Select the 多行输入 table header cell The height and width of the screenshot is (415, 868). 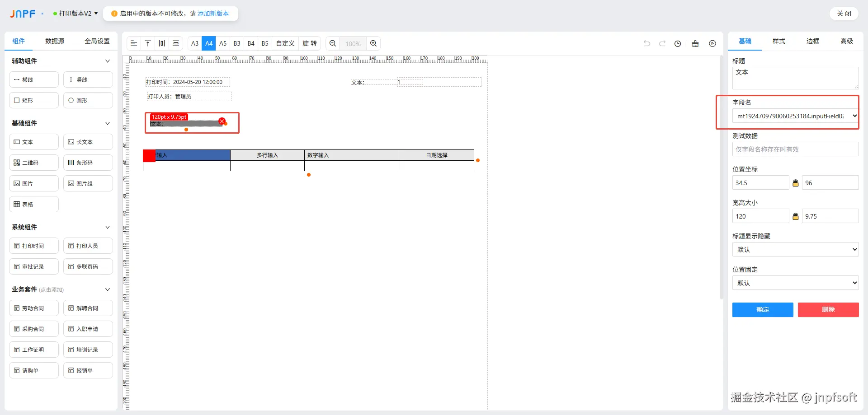(x=267, y=155)
